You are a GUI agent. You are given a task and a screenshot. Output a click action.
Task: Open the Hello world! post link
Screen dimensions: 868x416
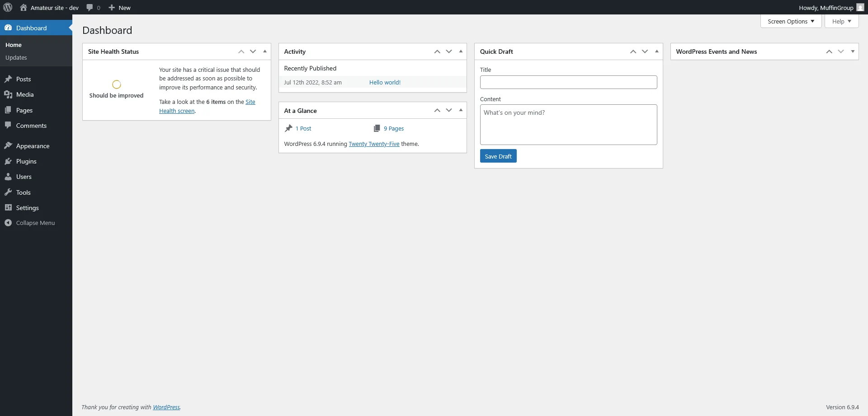(385, 82)
